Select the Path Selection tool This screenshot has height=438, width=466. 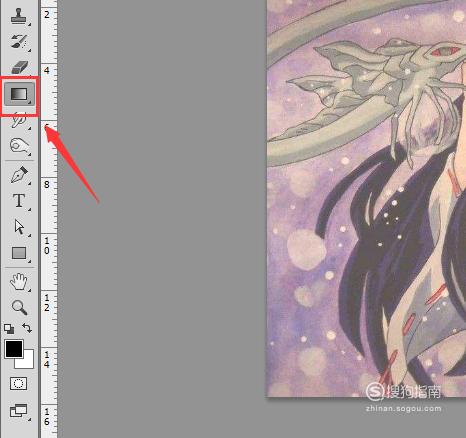tap(19, 227)
